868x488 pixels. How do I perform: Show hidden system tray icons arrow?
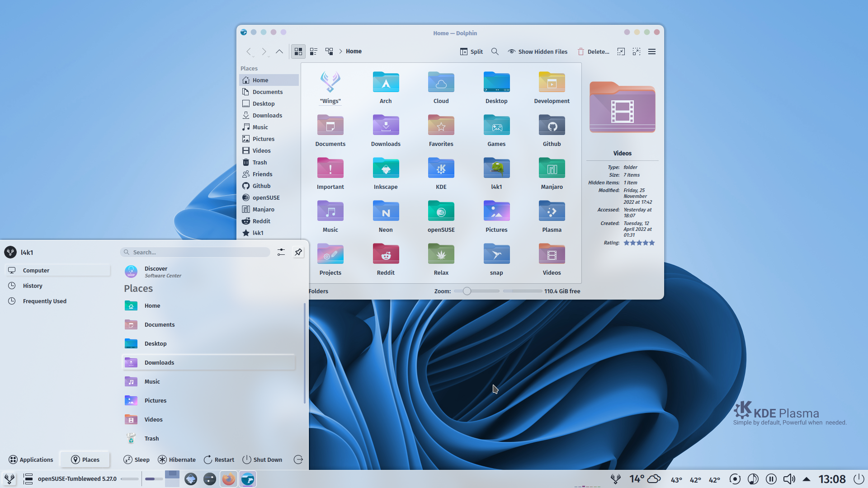tap(807, 479)
